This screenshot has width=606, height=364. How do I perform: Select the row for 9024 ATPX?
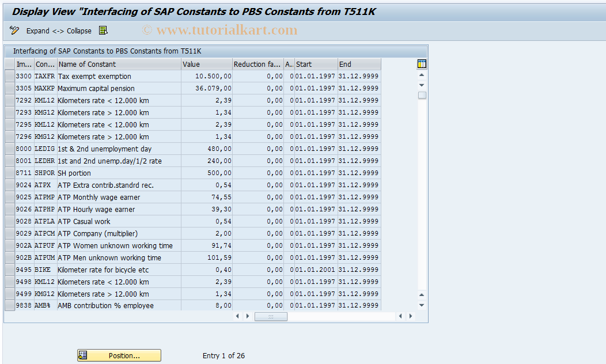tap(10, 185)
